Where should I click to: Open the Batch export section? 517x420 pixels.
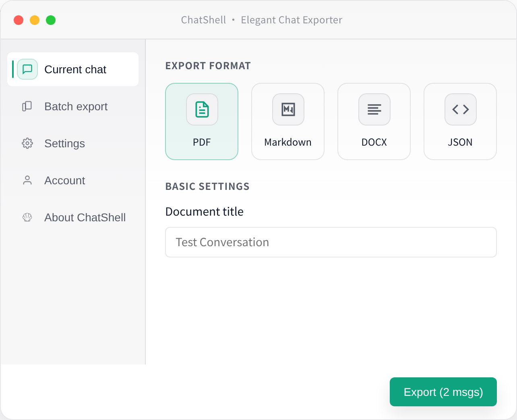click(x=75, y=106)
